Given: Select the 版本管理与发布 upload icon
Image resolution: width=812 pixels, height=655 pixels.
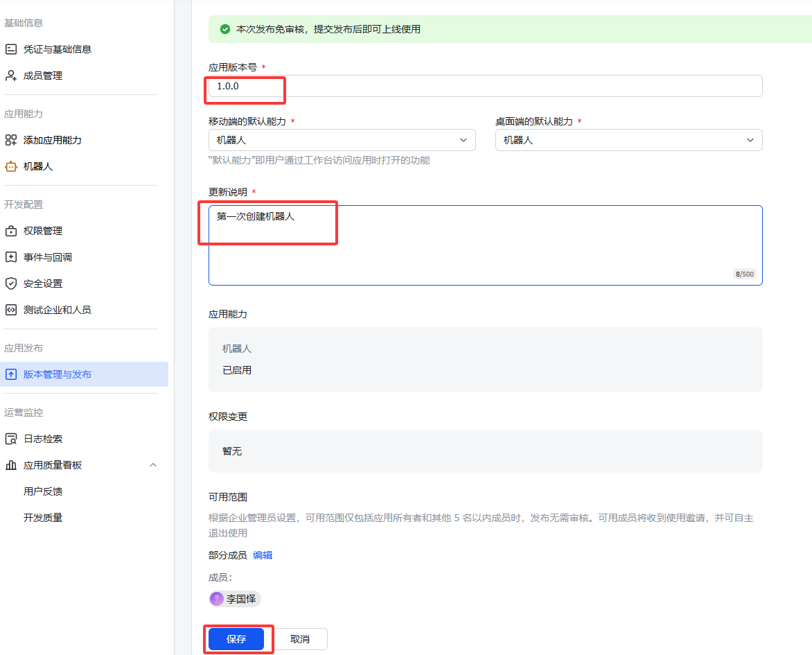Looking at the screenshot, I should (x=10, y=374).
